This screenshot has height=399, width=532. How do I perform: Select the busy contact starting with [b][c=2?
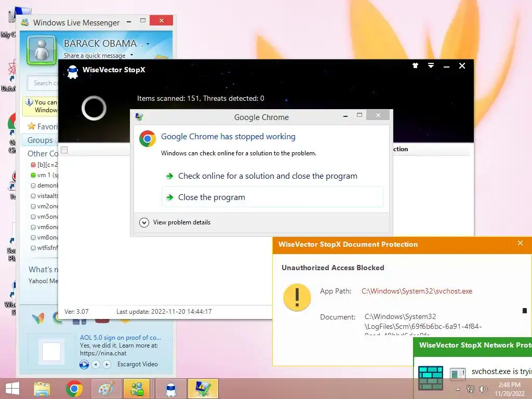[x=45, y=165]
